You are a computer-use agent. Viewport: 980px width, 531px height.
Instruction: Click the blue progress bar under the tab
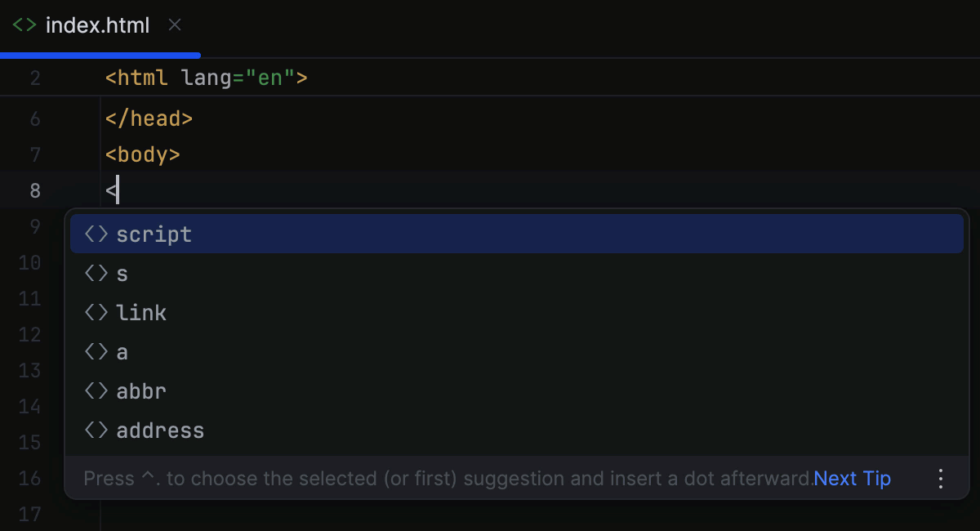click(x=98, y=55)
